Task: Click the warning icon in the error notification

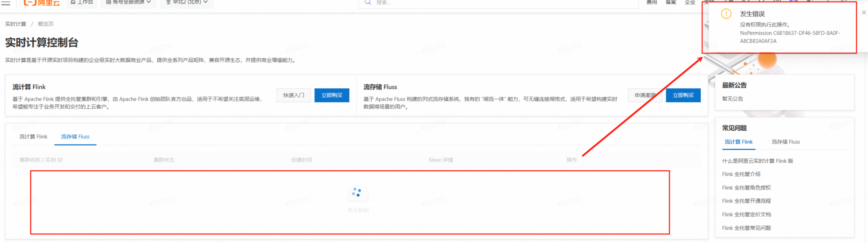Action: (726, 14)
